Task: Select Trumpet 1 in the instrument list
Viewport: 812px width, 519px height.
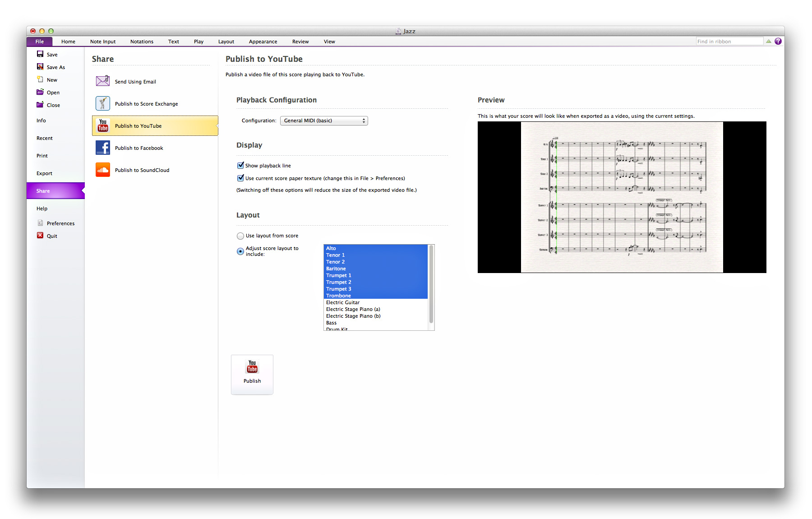Action: (376, 275)
